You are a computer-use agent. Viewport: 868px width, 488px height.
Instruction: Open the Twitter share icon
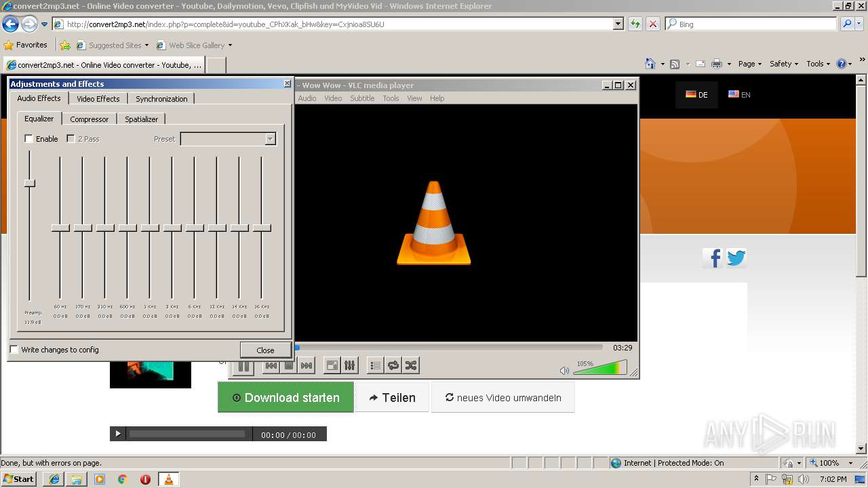736,258
